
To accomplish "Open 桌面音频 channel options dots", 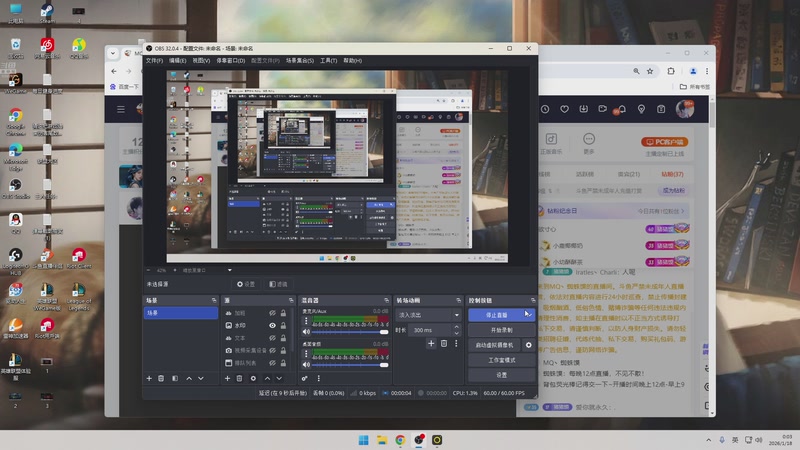I will tap(306, 354).
